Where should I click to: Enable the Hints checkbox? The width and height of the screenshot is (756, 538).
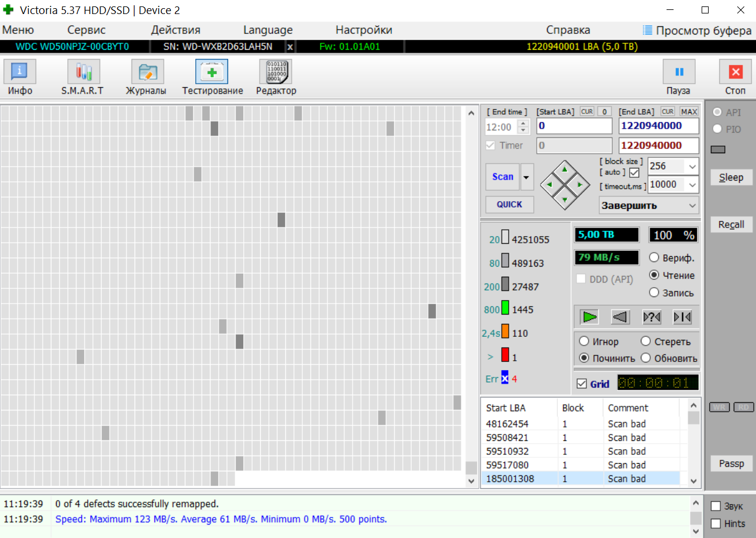click(x=715, y=524)
